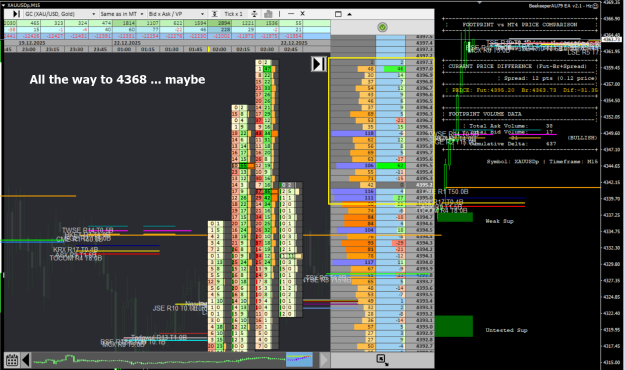625x370 pixels.
Task: Click the compress tick scale icon
Action: (214, 14)
